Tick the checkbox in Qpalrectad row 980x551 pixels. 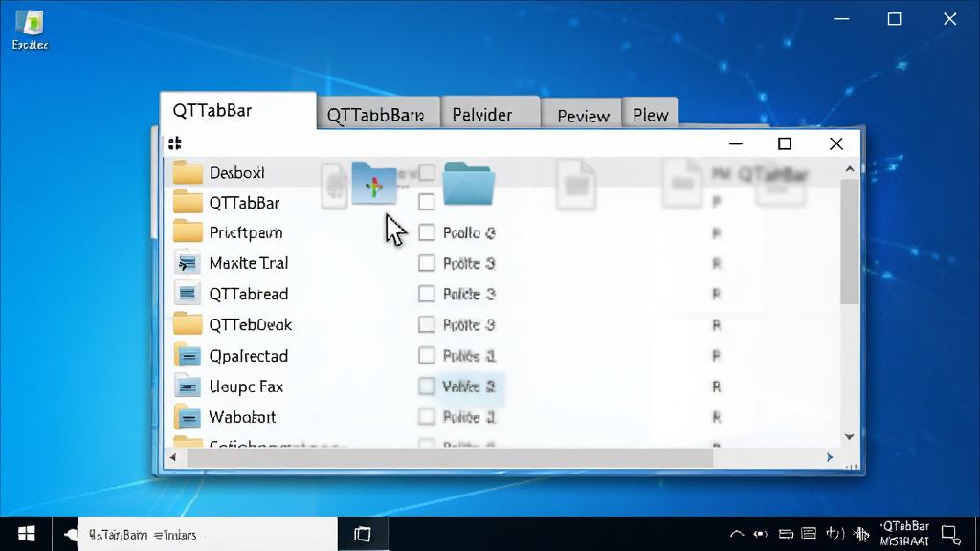pos(426,355)
